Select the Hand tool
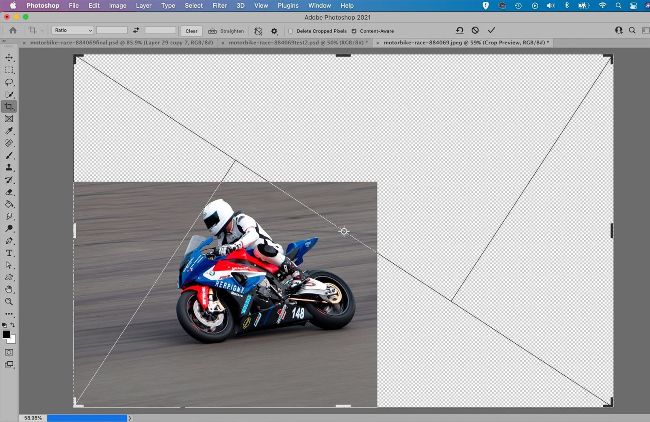The image size is (650, 422). pos(9,289)
